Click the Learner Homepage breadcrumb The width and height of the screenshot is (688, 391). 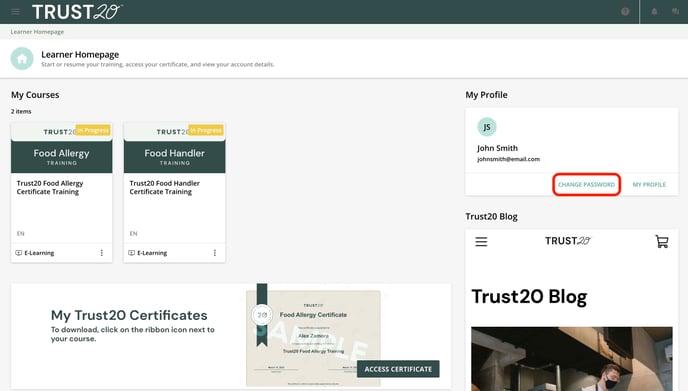pyautogui.click(x=37, y=32)
